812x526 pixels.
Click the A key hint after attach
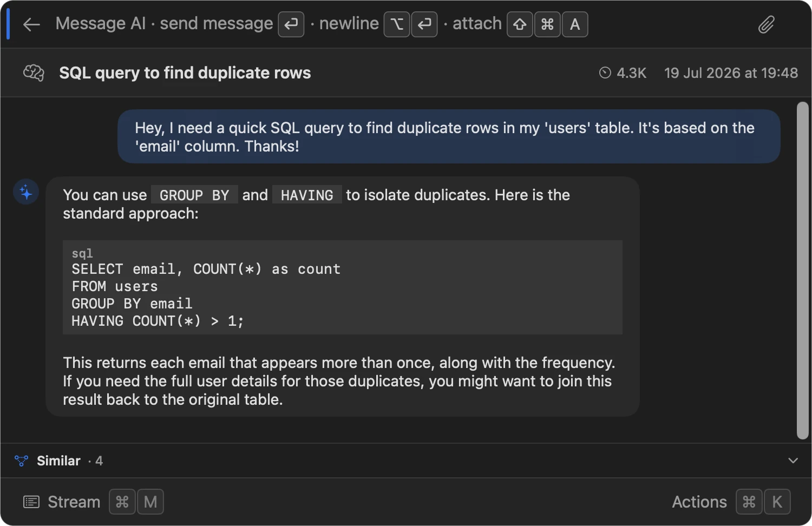575,24
